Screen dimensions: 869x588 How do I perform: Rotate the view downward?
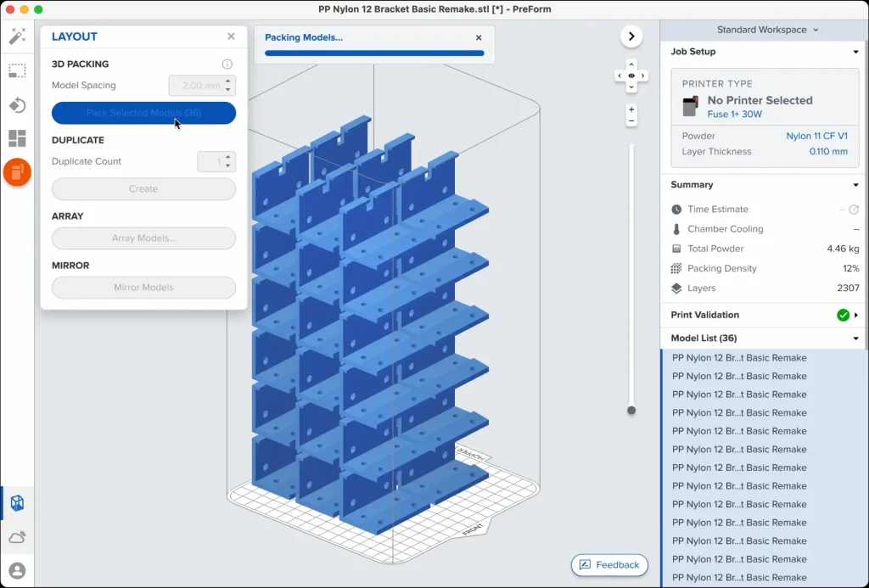(631, 87)
